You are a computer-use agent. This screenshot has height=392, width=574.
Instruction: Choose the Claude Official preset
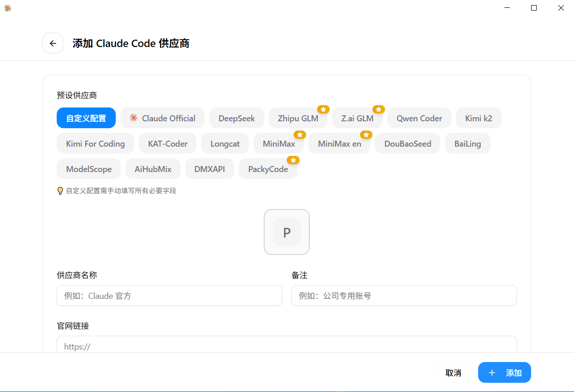[162, 118]
